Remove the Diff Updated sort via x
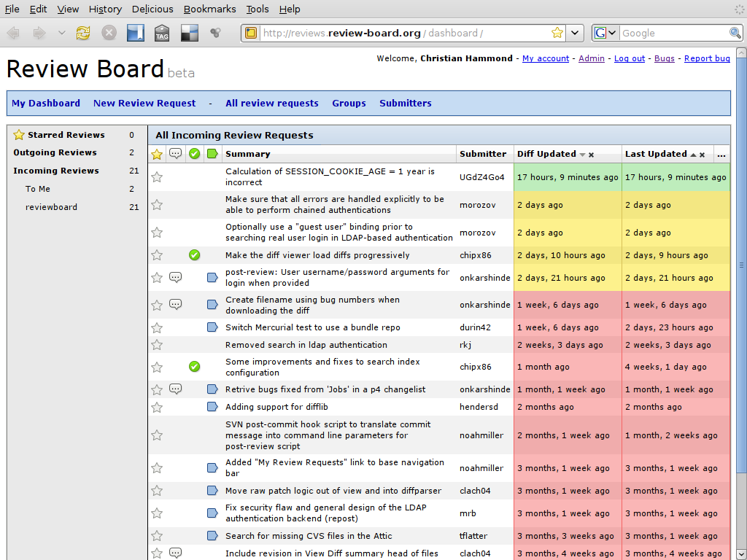The height and width of the screenshot is (560, 747). 592,155
